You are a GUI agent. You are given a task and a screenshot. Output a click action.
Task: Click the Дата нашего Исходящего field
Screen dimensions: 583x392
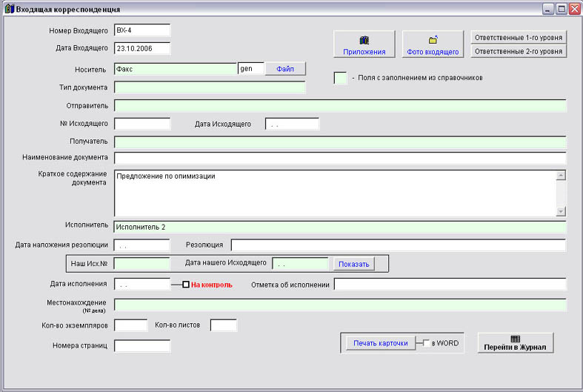click(301, 264)
